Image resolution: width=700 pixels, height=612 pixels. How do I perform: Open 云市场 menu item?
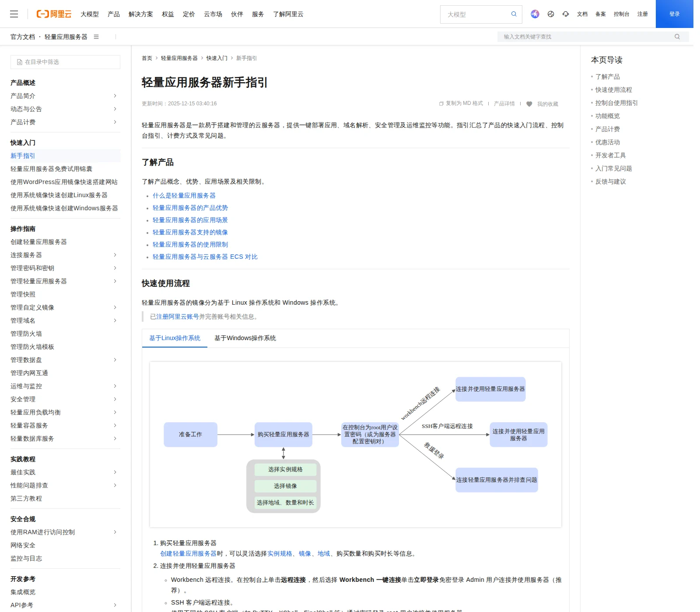click(213, 14)
